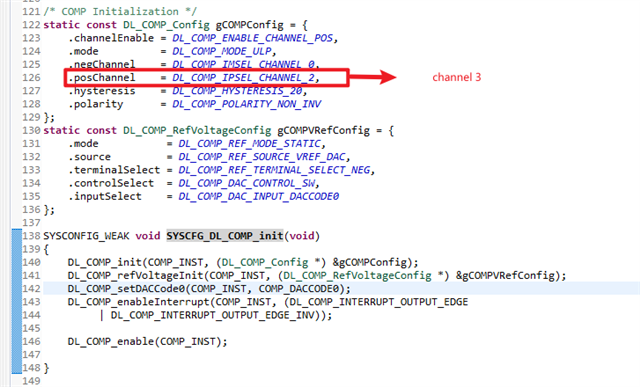This screenshot has width=640, height=387.
Task: Click DL_COMP_REF_MODE_STATIC value
Action: click(x=250, y=144)
